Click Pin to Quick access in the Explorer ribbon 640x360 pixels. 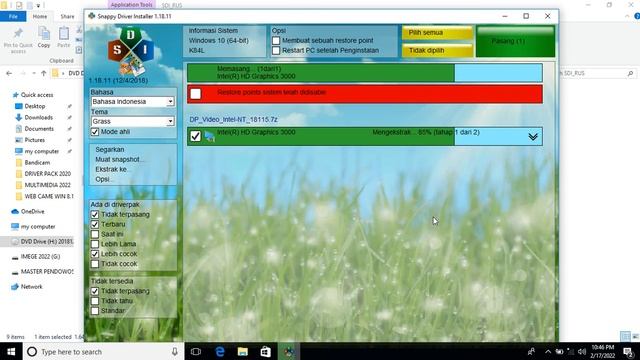pos(18,40)
